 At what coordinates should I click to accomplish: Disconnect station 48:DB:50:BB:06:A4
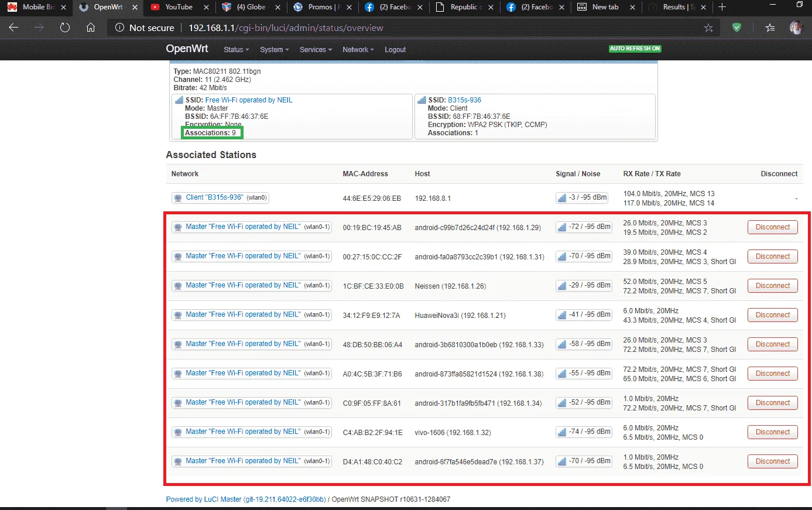(772, 344)
